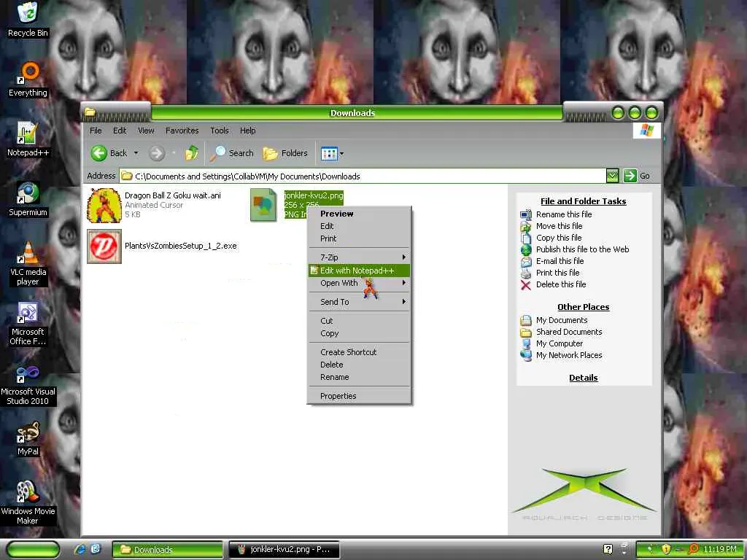The width and height of the screenshot is (747, 560).
Task: Click the Delete this file red X icon
Action: click(525, 285)
